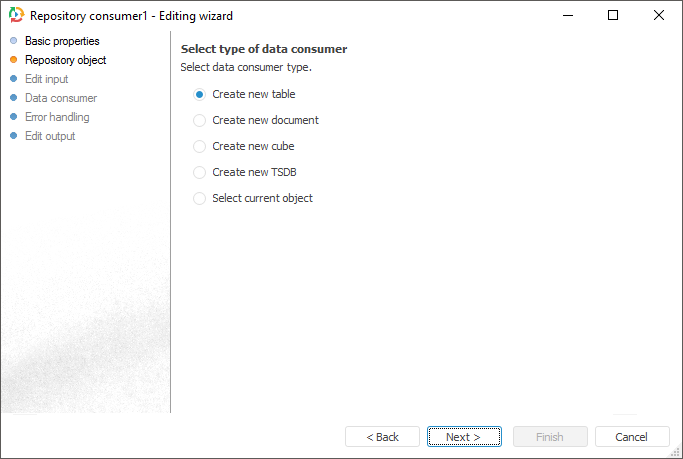The width and height of the screenshot is (683, 459).
Task: Click the Repository object step bullet
Action: 14,60
